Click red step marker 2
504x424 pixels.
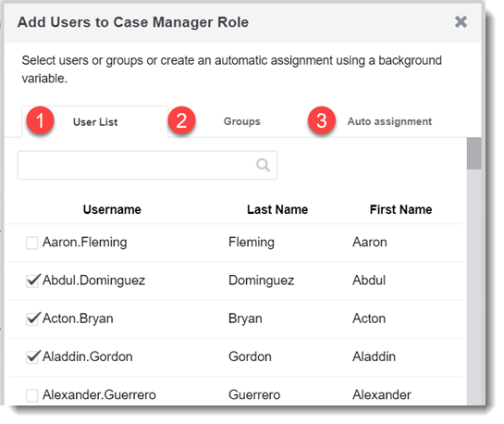pos(181,120)
